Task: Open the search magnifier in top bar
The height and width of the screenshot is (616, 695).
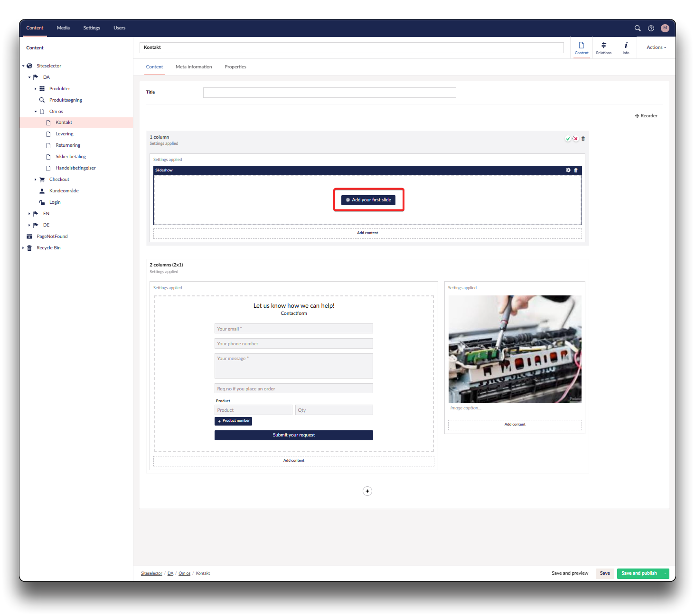Action: tap(638, 28)
